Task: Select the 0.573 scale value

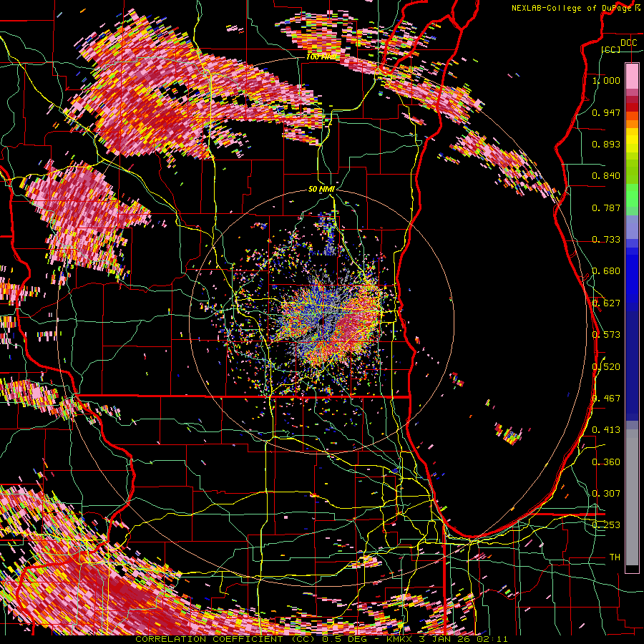Action: click(x=606, y=335)
